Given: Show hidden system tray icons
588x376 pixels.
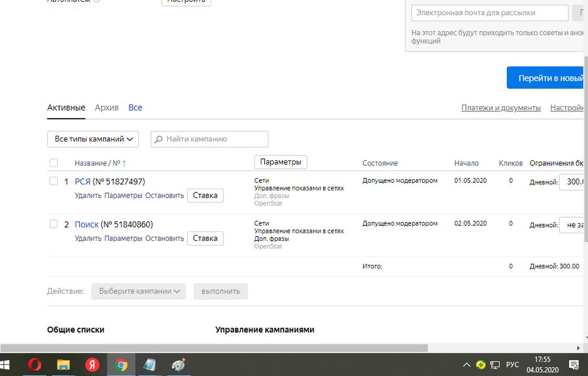Looking at the screenshot, I should point(466,365).
